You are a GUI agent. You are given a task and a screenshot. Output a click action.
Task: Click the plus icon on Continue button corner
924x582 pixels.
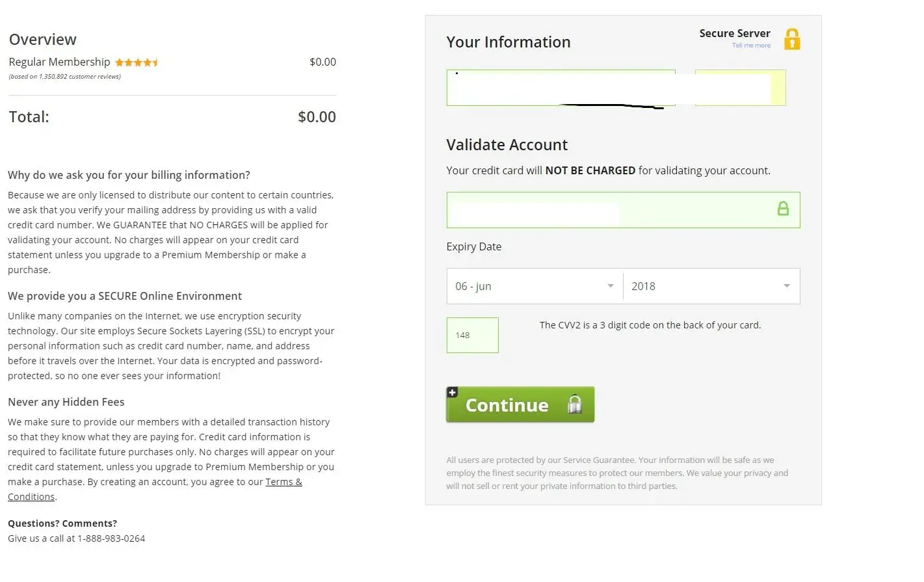pos(453,392)
